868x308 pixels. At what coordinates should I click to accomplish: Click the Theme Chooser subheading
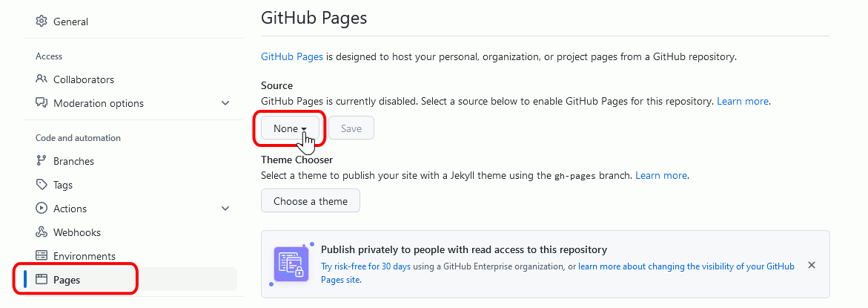coord(296,160)
